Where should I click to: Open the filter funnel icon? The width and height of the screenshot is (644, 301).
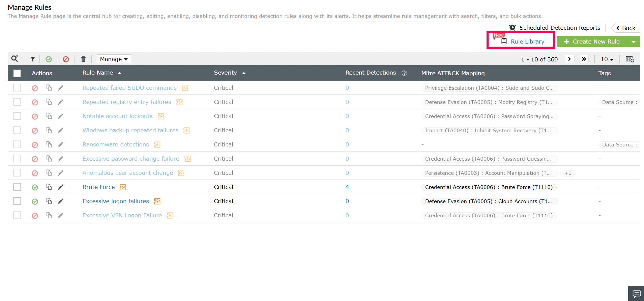33,59
